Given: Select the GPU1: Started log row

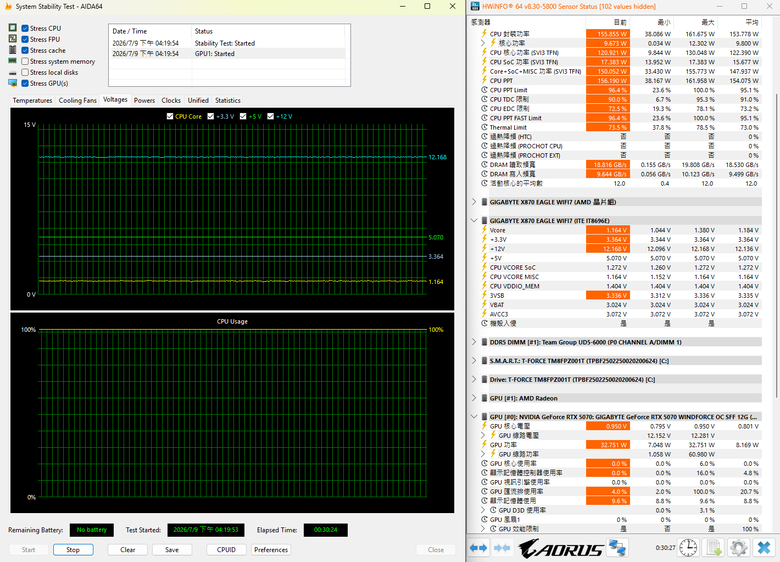Looking at the screenshot, I should pos(227,54).
